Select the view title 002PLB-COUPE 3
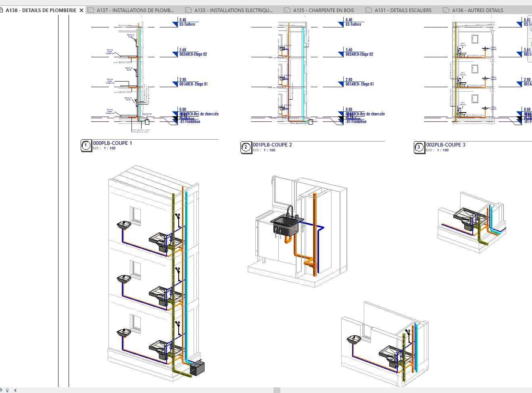This screenshot has height=393, width=532. point(446,144)
